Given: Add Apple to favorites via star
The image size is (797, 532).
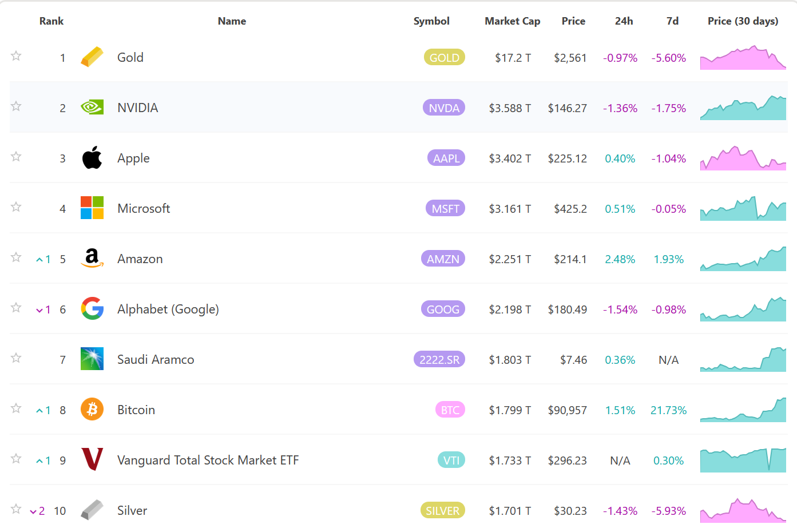Looking at the screenshot, I should pyautogui.click(x=16, y=156).
